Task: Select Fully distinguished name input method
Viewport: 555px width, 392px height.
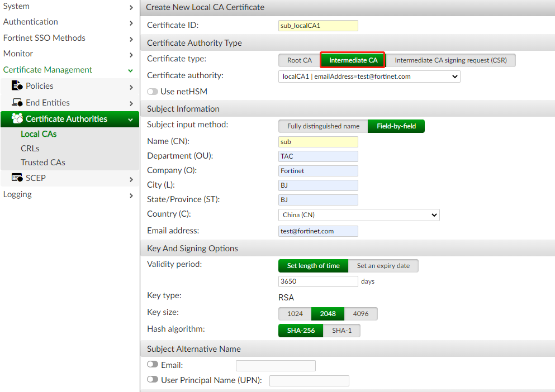Action: [323, 126]
